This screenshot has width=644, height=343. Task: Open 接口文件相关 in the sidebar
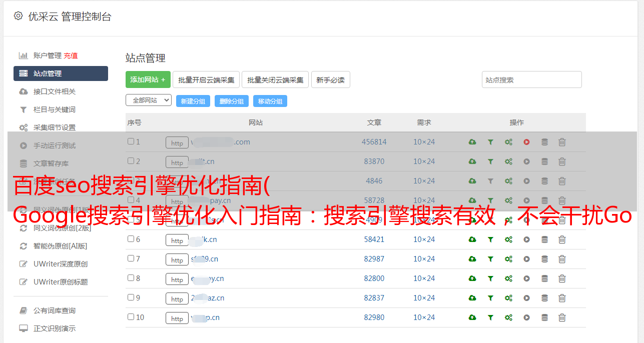pos(54,91)
